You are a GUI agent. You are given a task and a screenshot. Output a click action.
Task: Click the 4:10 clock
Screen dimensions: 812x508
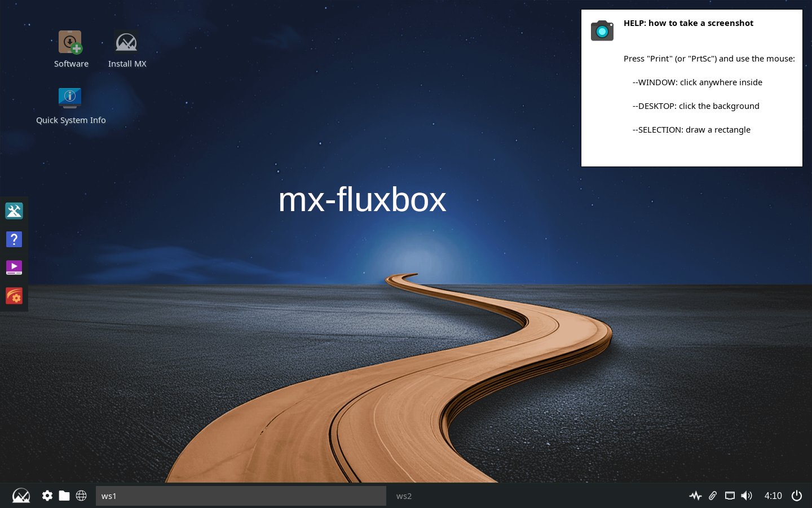click(x=773, y=496)
